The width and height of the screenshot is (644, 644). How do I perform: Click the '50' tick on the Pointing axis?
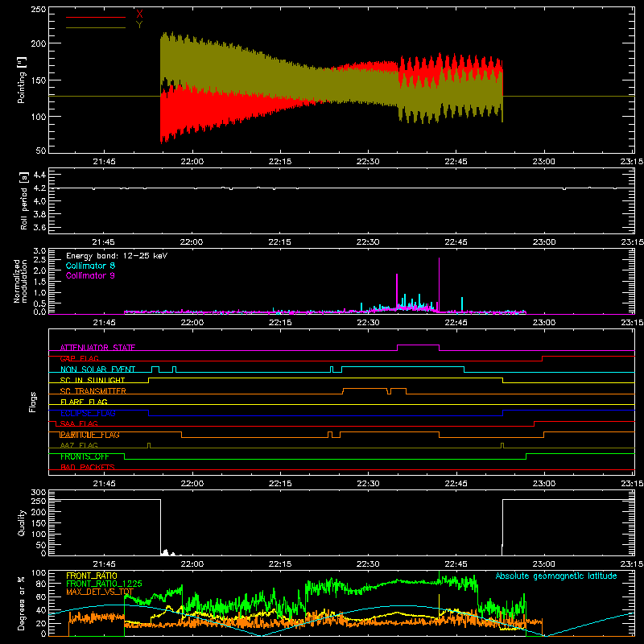click(41, 151)
